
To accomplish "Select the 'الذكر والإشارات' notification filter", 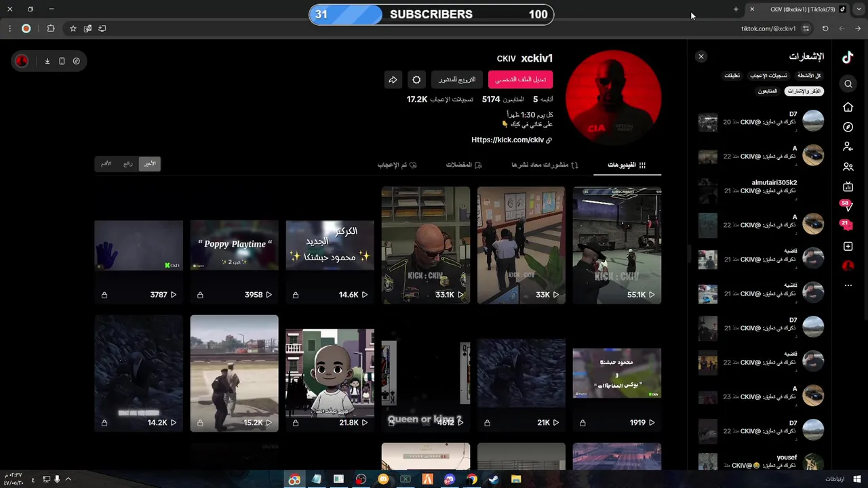I will pyautogui.click(x=804, y=91).
